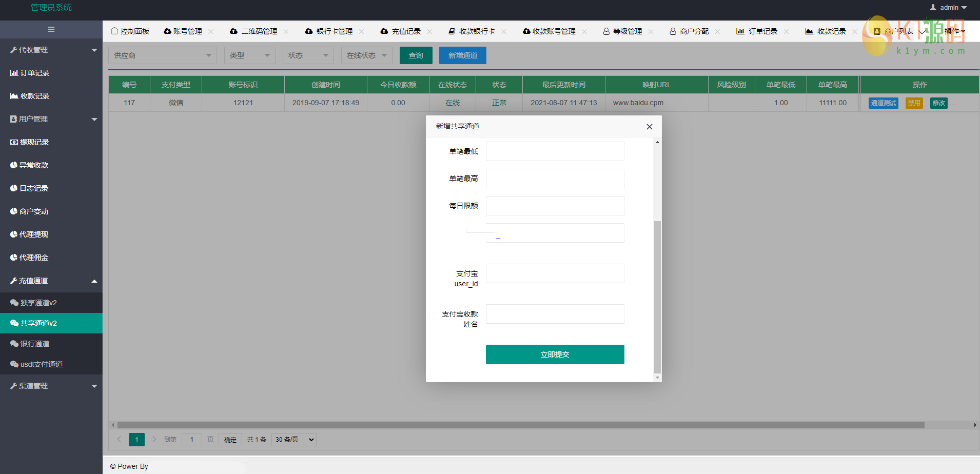Close the 新增共享通道 dialog
This screenshot has height=474, width=980.
[649, 127]
